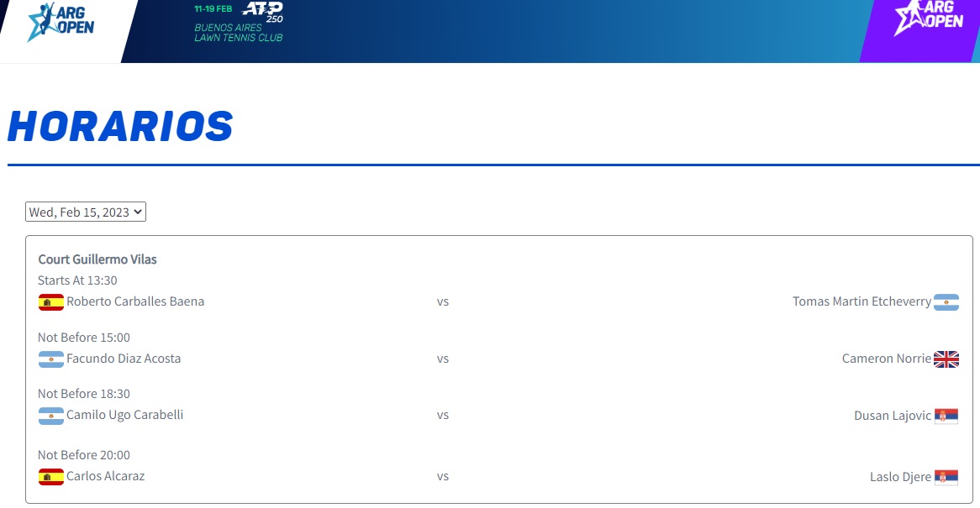Screen dimensions: 980x508
Task: Click the Not Before 20:00 label
Action: pyautogui.click(x=84, y=454)
